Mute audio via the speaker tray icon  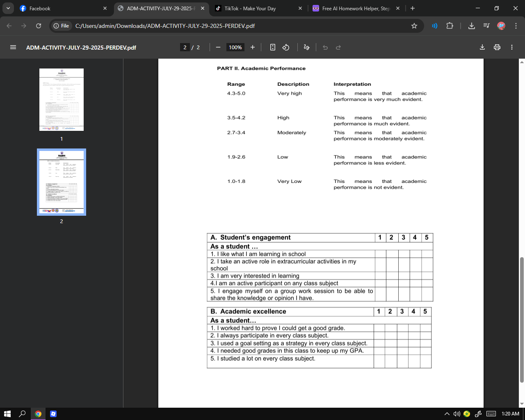[457, 413]
